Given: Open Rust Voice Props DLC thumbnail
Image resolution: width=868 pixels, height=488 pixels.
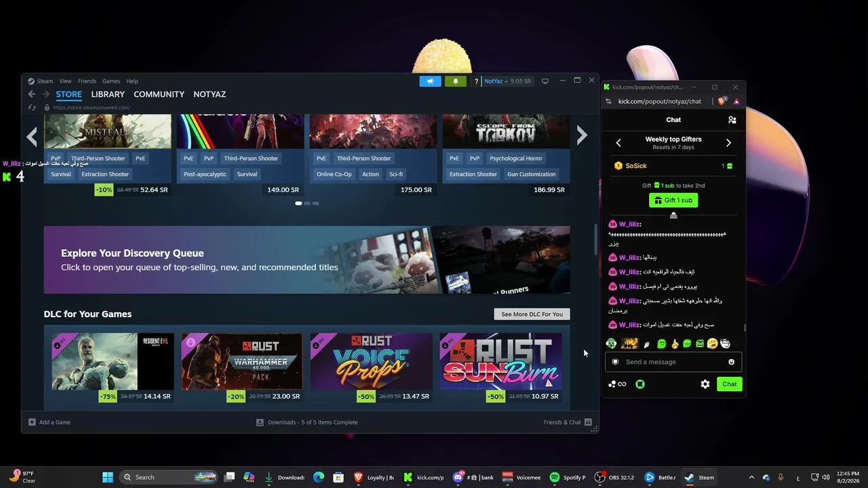Looking at the screenshot, I should tap(372, 361).
